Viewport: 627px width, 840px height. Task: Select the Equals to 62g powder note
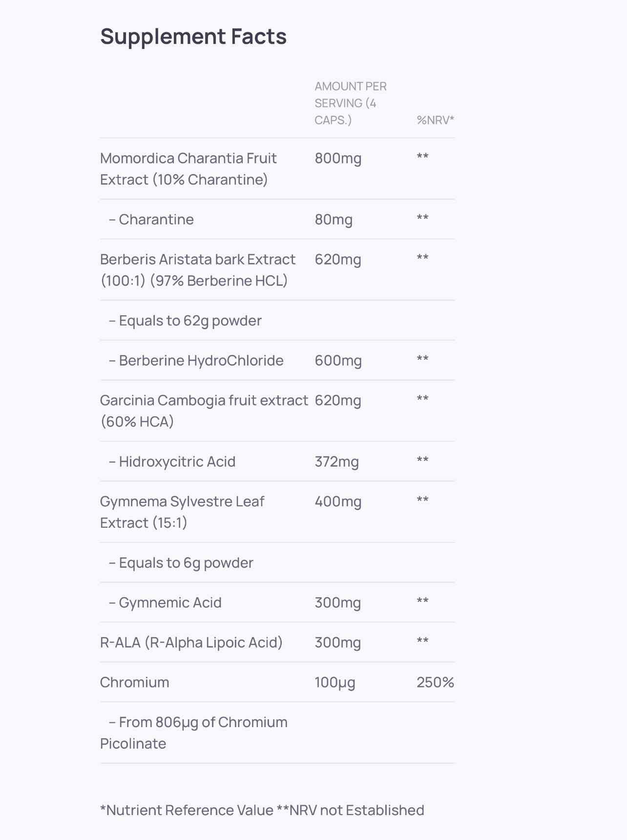coord(185,321)
